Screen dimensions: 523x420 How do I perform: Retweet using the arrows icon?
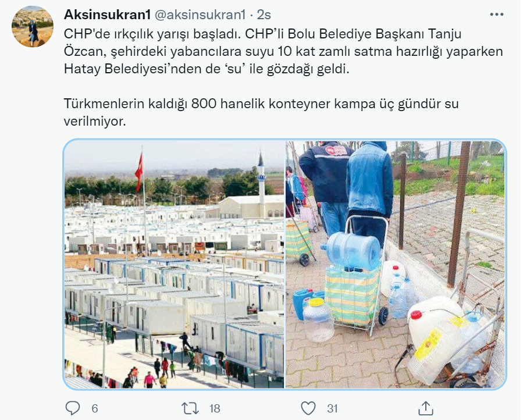coord(190,408)
